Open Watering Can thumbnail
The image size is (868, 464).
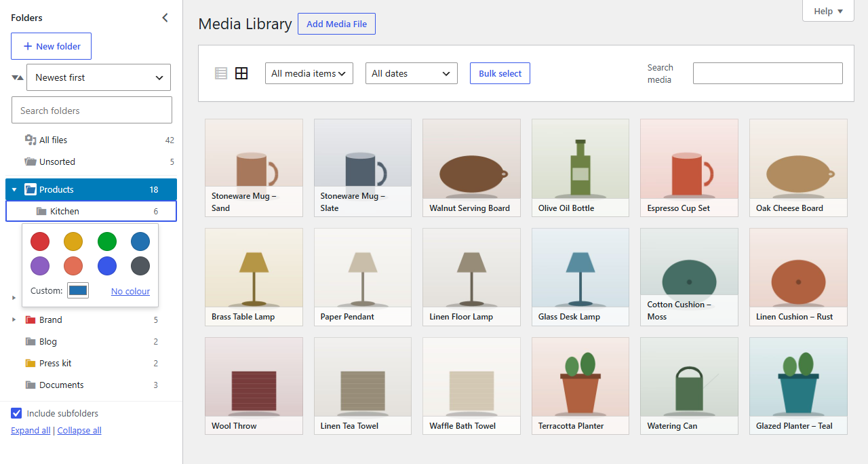(x=689, y=386)
